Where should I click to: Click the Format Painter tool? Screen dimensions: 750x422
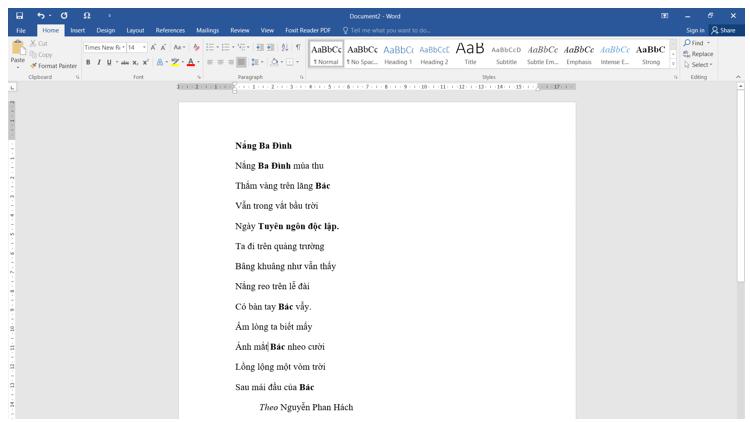(53, 66)
